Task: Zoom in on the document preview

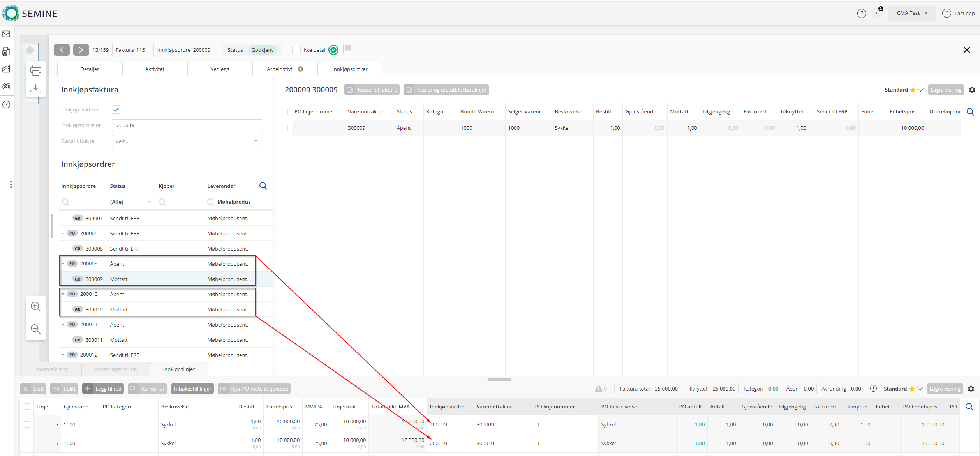Action: click(35, 306)
